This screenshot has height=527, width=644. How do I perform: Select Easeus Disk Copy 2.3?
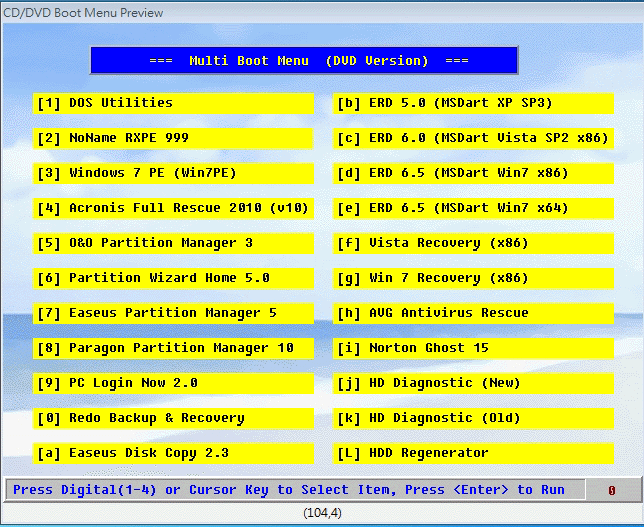[x=173, y=453]
